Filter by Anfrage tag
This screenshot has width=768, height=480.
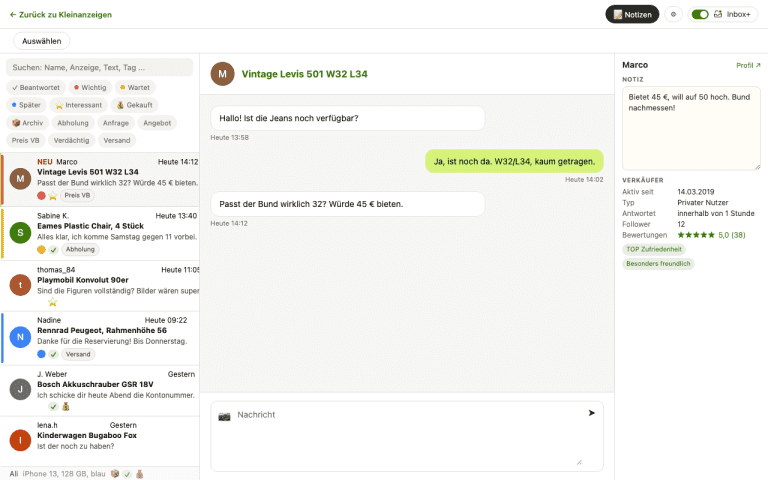[x=116, y=123]
